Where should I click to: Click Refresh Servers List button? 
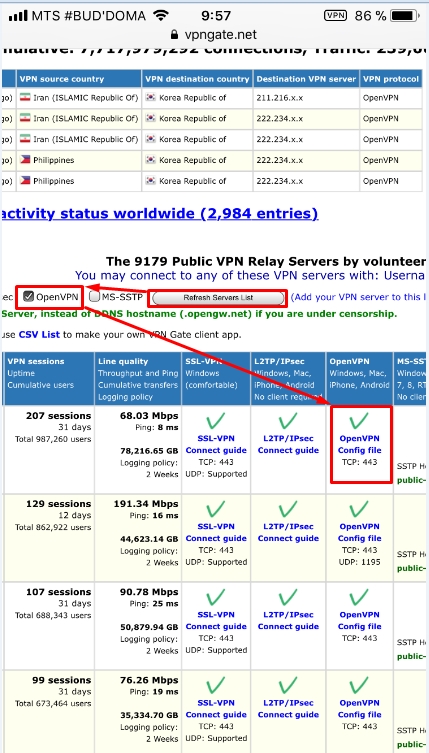[218, 298]
